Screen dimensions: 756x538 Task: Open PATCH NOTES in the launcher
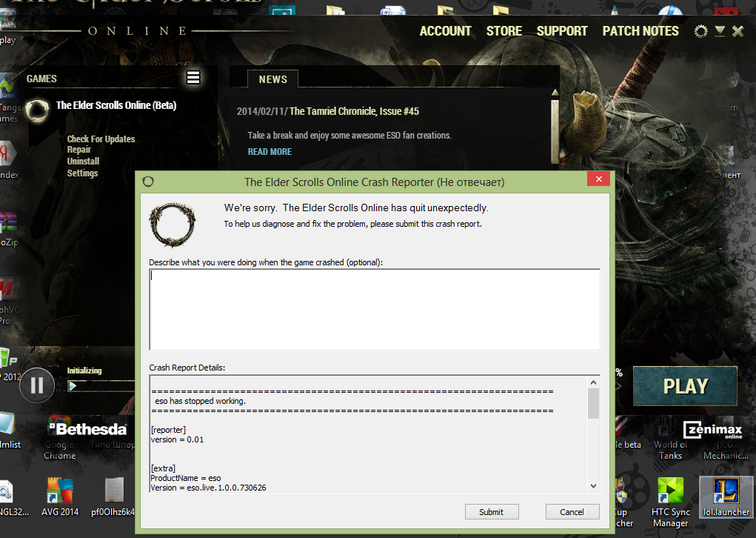click(x=640, y=31)
